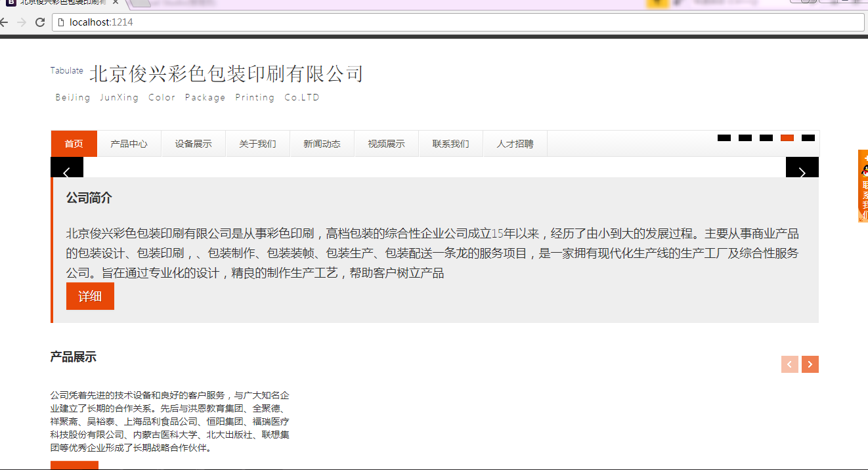Select the second banner slide indicator
The width and height of the screenshot is (868, 470).
(745, 138)
